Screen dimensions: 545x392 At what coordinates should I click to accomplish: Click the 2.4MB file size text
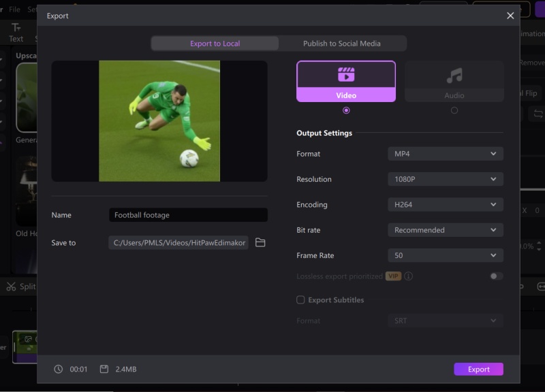(126, 369)
